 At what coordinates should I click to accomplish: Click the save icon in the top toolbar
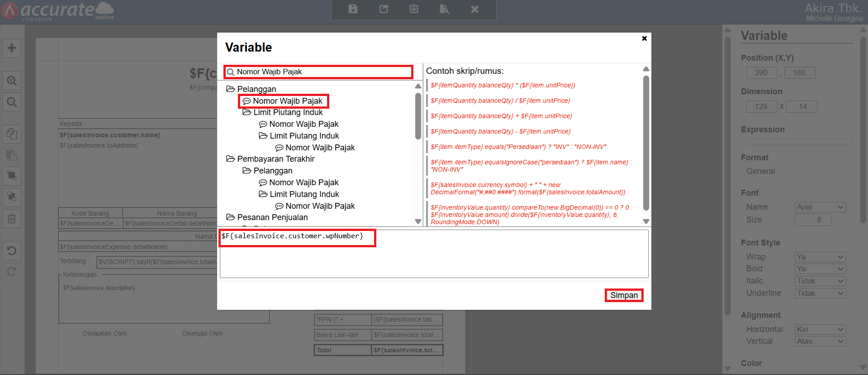[353, 9]
